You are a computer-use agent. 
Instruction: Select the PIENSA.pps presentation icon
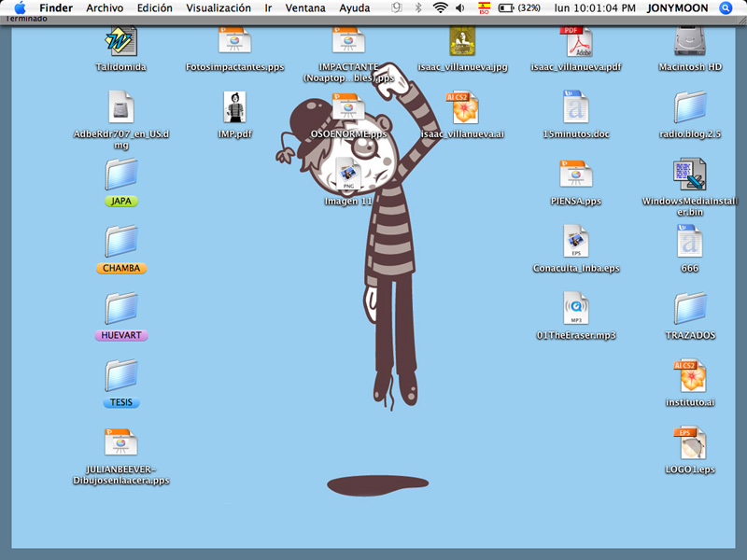pos(576,174)
